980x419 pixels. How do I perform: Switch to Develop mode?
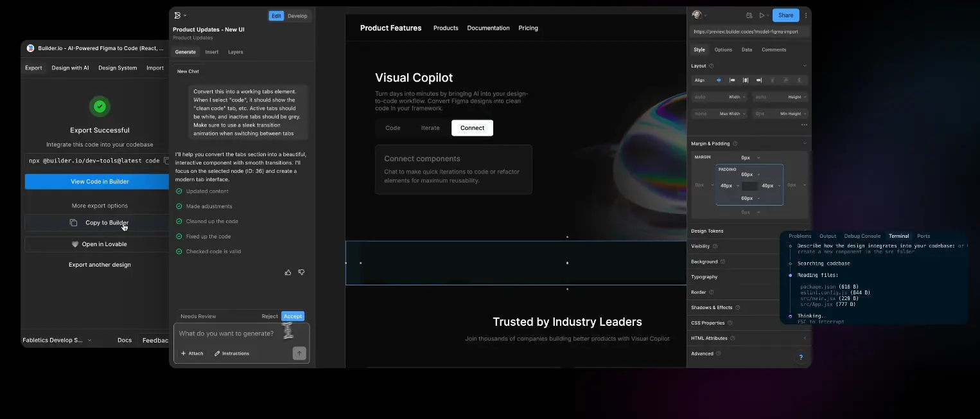coord(297,15)
